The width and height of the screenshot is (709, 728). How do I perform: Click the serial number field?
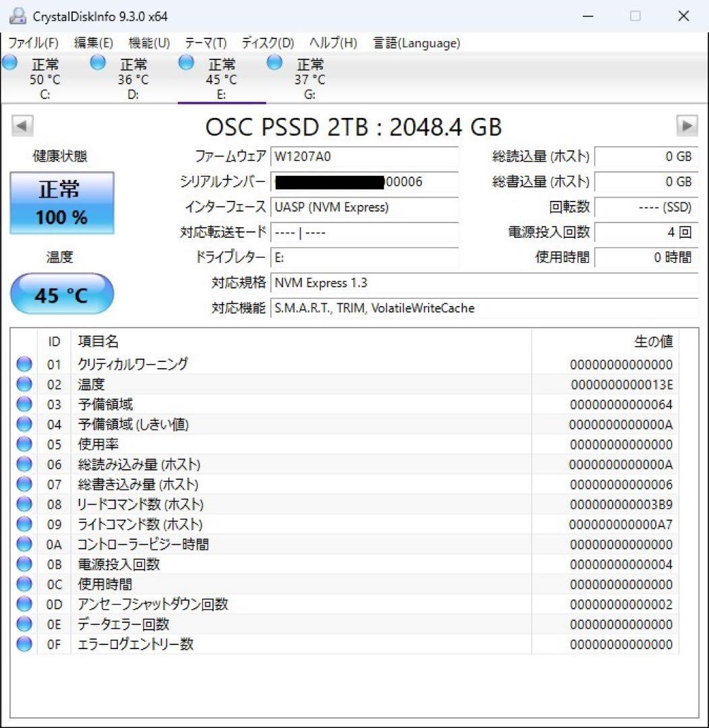pos(365,181)
